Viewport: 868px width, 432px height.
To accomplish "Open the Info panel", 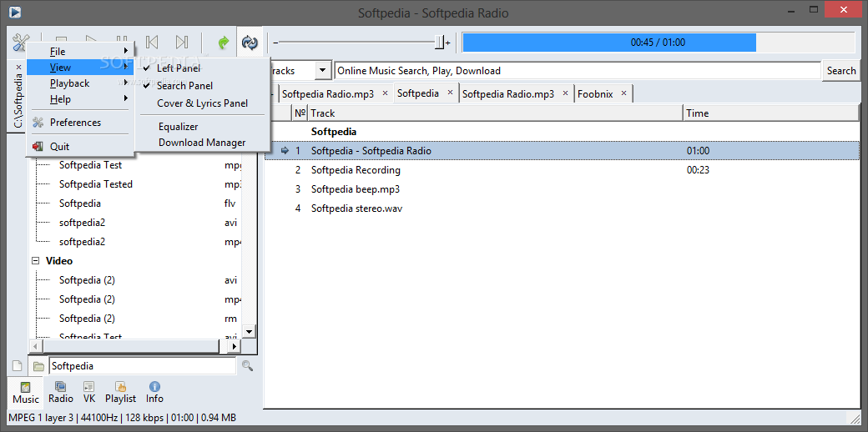I will click(x=154, y=392).
